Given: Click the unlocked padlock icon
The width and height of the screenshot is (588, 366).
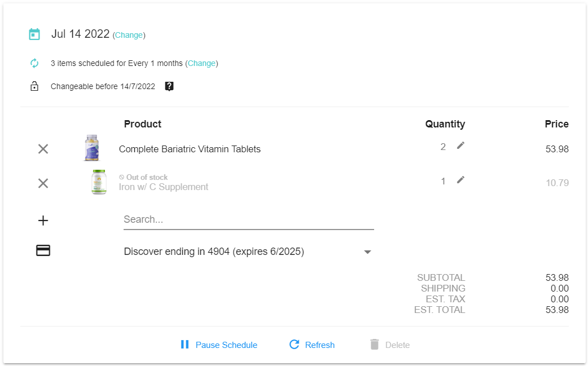Looking at the screenshot, I should [x=34, y=86].
